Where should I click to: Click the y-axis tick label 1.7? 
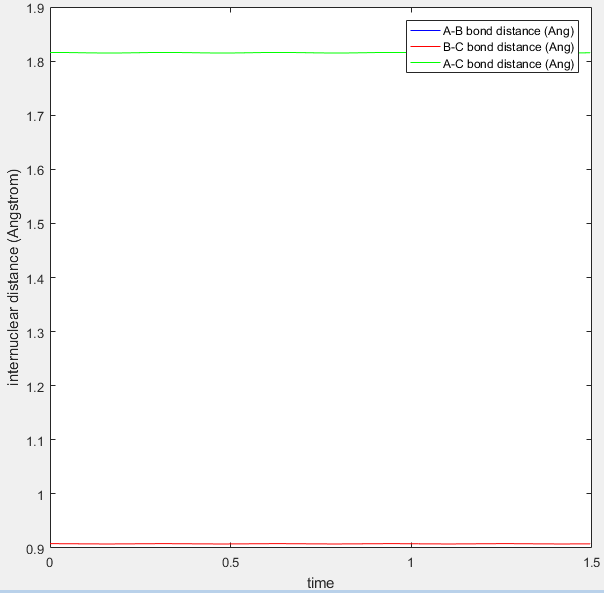(35, 116)
